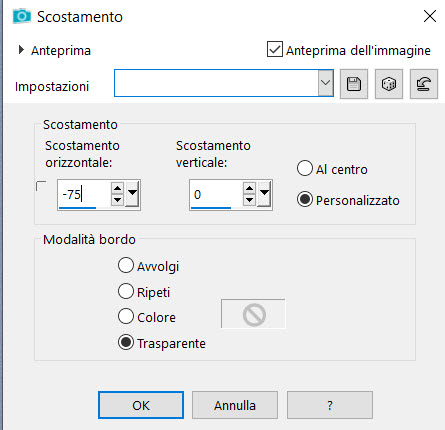Click the Annulla button
The image size is (445, 430).
tap(235, 405)
